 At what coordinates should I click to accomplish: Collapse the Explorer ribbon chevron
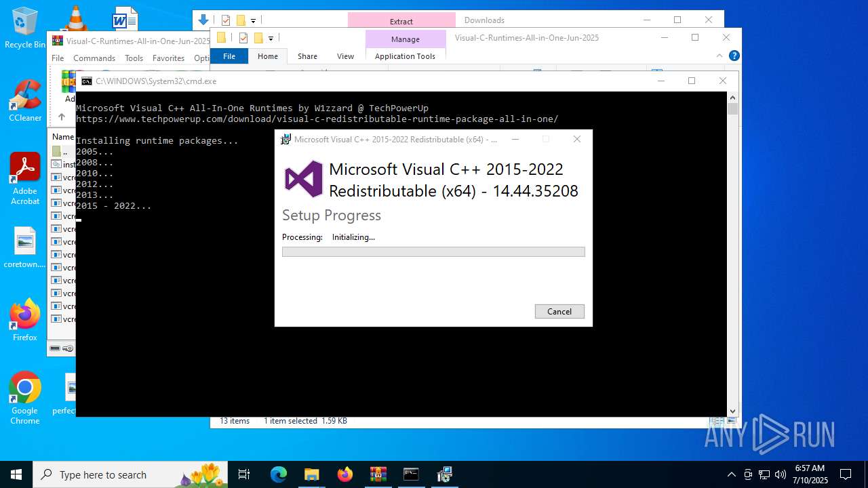click(x=719, y=56)
